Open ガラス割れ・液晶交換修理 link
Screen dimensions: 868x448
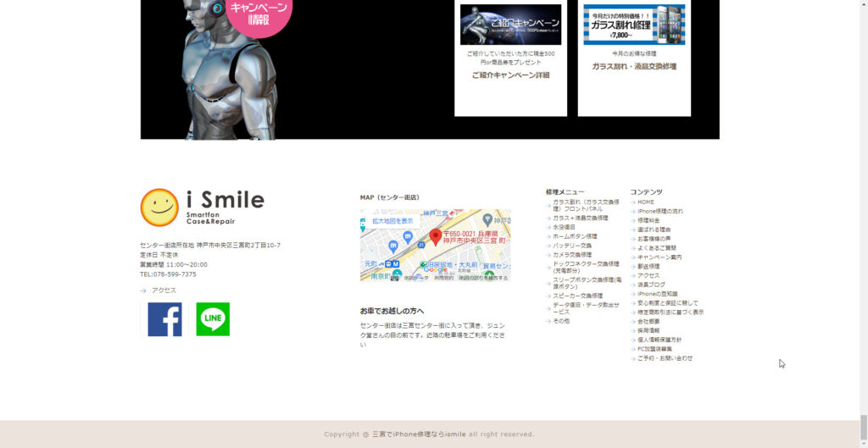tap(634, 66)
